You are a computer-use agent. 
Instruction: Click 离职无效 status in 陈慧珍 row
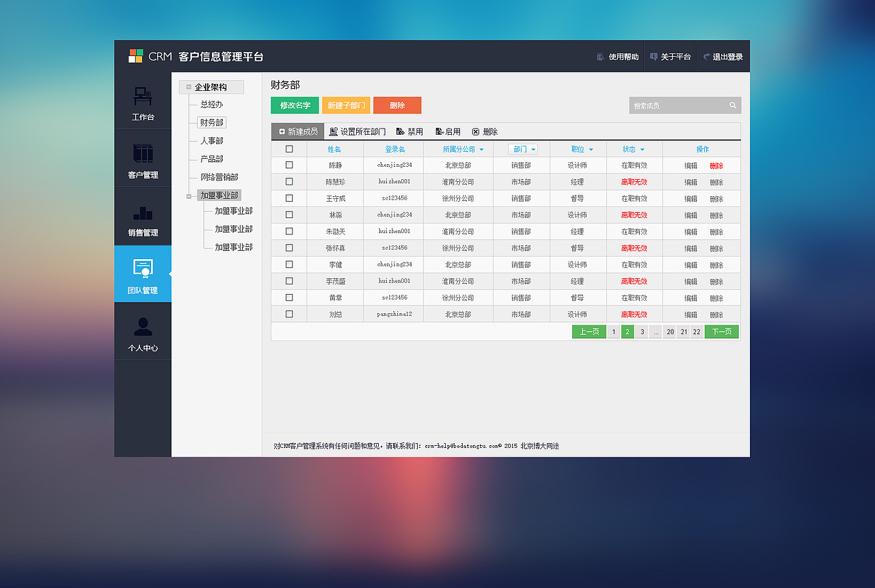coord(634,182)
